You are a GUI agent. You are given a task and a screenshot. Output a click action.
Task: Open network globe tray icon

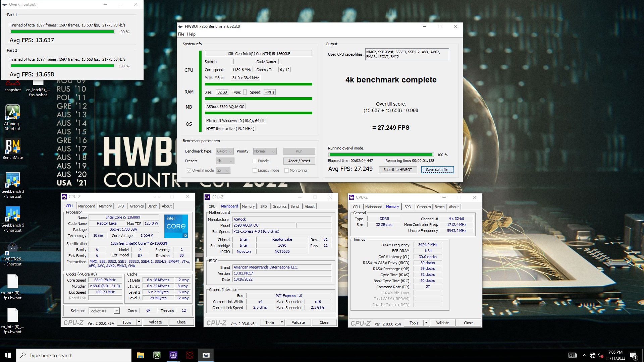point(593,355)
